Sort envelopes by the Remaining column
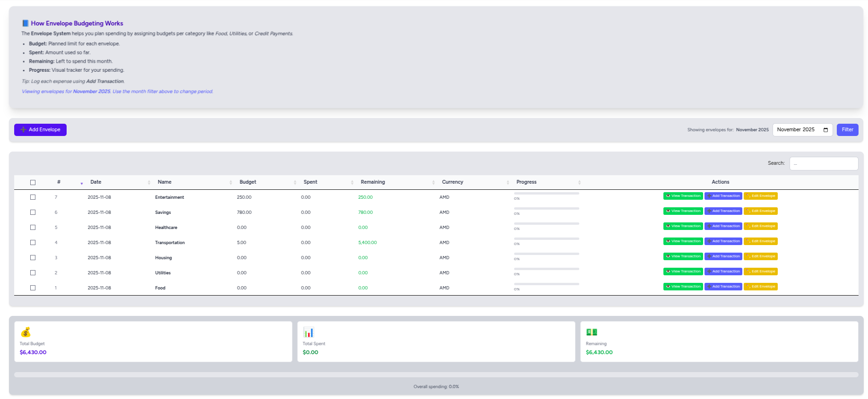This screenshot has height=399, width=868. click(372, 182)
